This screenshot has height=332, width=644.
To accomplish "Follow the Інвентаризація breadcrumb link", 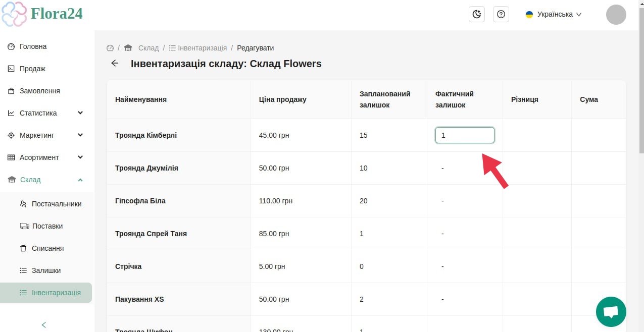I will [202, 48].
